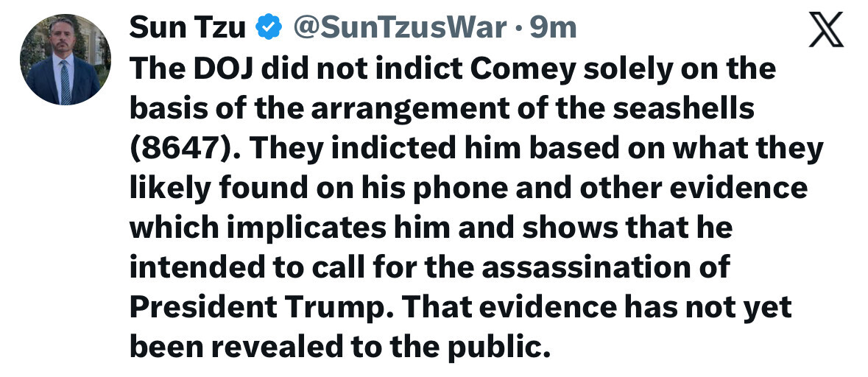Viewport: 868px width, 377px height.
Task: Click the phrase "likely found" in the post
Action: (226, 188)
